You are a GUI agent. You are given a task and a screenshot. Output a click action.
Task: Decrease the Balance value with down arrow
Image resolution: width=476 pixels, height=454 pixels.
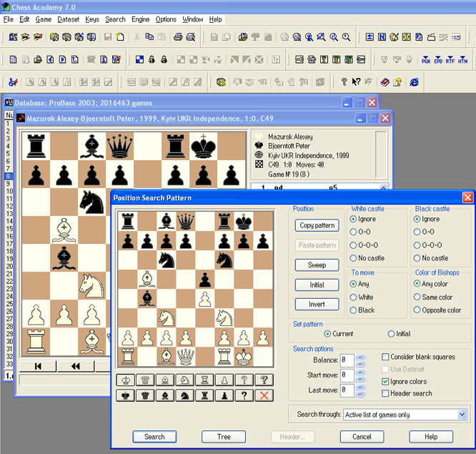tap(360, 364)
